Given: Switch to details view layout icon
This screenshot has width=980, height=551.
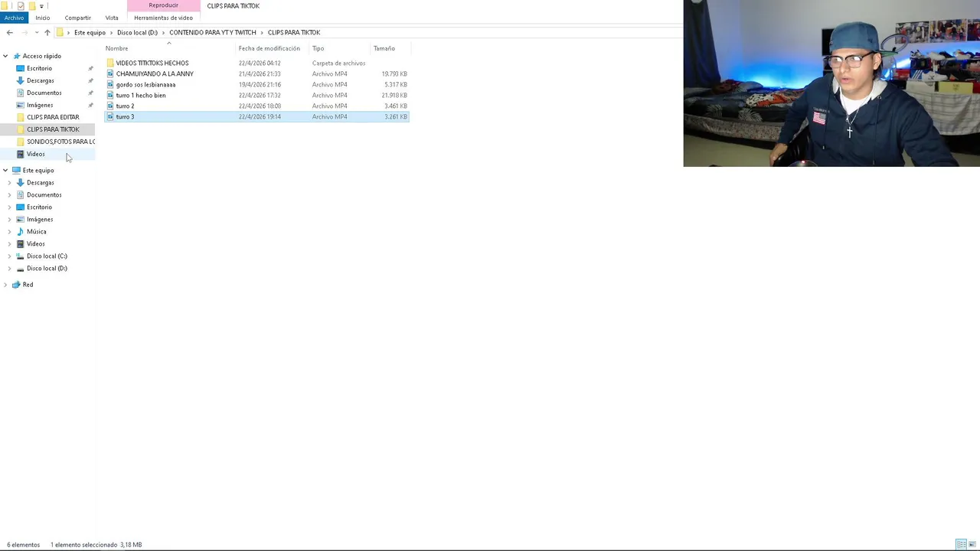Looking at the screenshot, I should [961, 544].
